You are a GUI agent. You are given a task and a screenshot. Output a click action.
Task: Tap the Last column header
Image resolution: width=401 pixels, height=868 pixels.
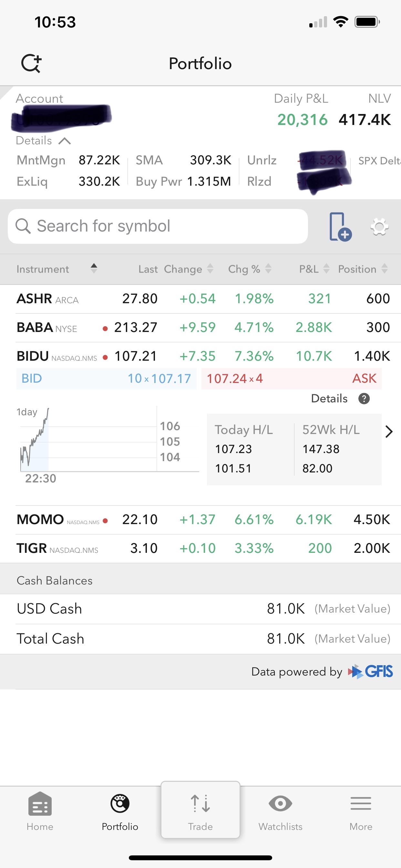point(148,269)
